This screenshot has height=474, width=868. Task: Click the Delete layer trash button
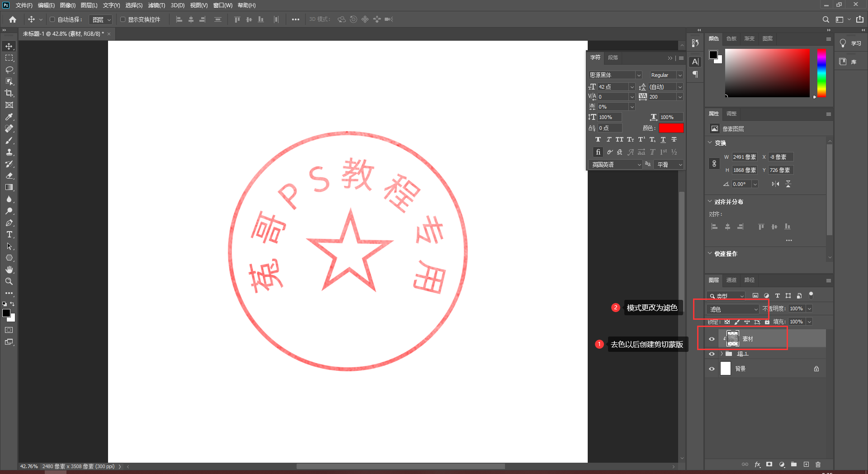(818, 465)
